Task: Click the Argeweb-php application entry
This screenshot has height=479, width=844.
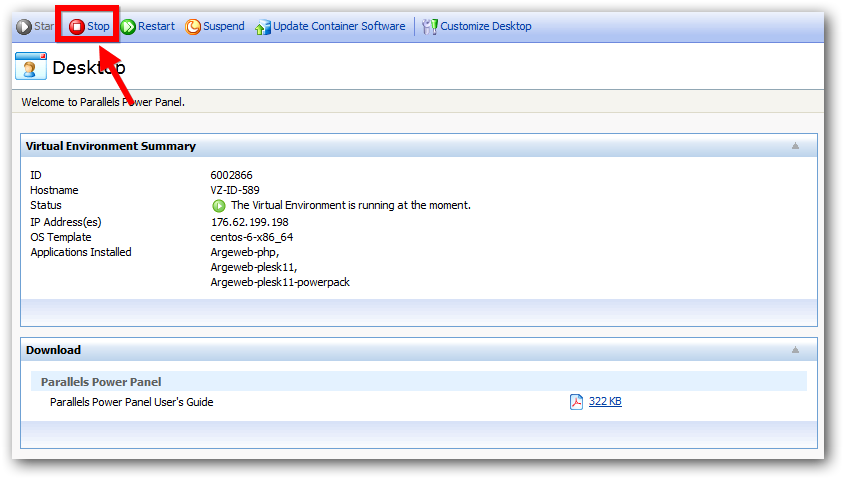Action: [245, 252]
